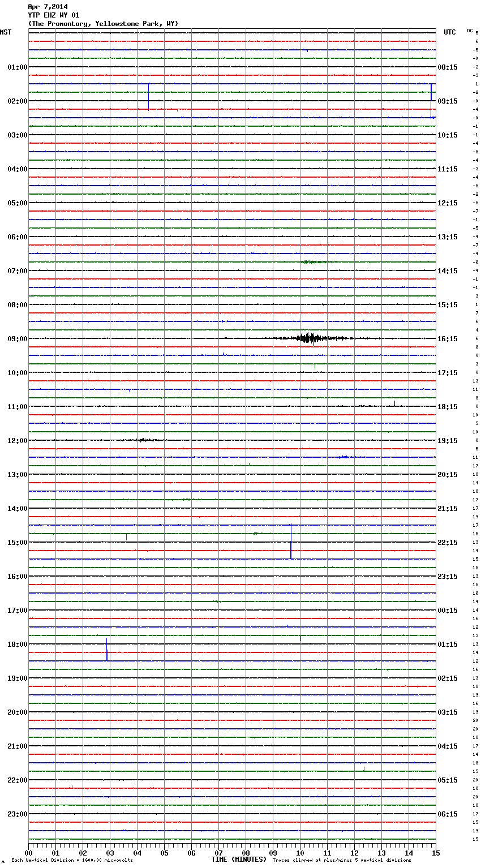Click the small black burst on the 12:00 trace
Image resolution: width=481 pixels, height=868 pixels.
pos(144,440)
